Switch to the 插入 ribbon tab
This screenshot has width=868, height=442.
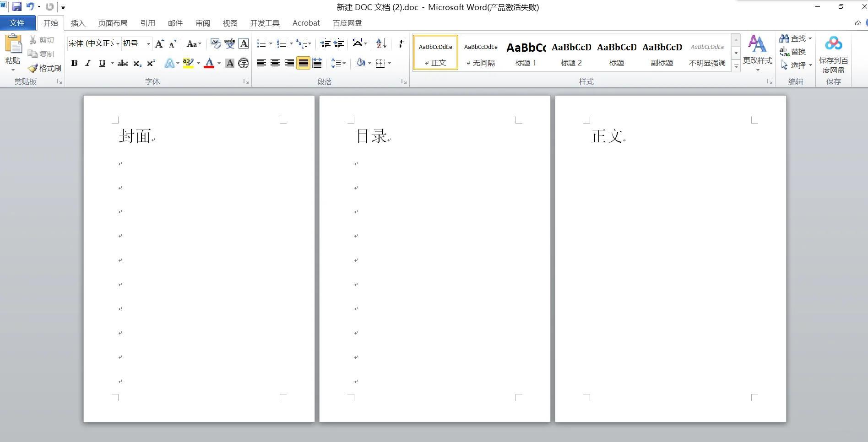(x=78, y=22)
